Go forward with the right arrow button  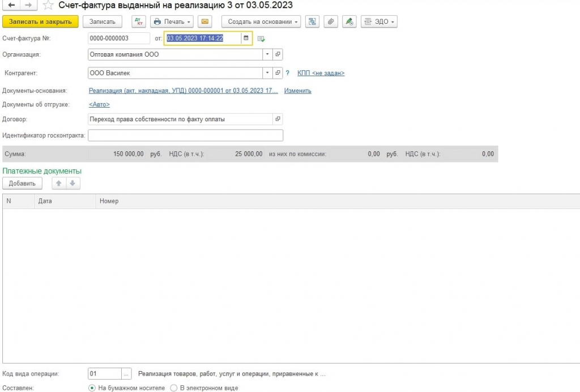point(28,5)
